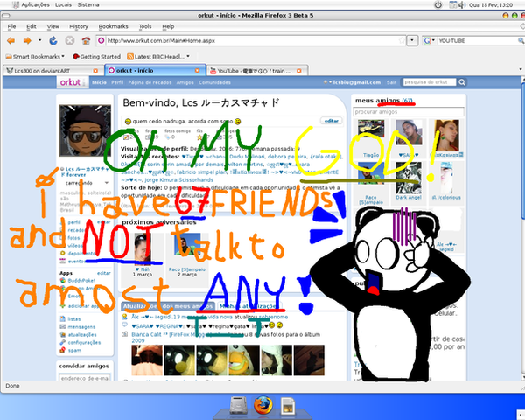Open the history dropdown beside the Forward arrow

(40, 40)
